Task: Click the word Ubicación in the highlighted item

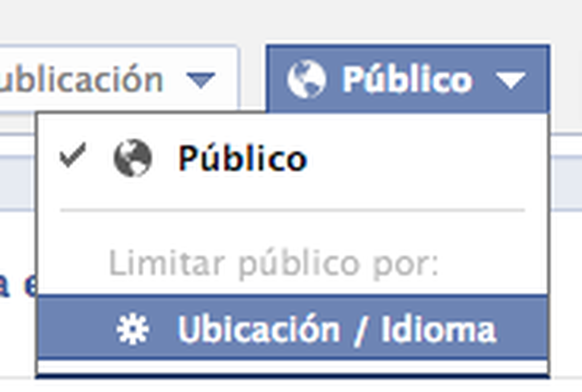Action: [x=259, y=329]
